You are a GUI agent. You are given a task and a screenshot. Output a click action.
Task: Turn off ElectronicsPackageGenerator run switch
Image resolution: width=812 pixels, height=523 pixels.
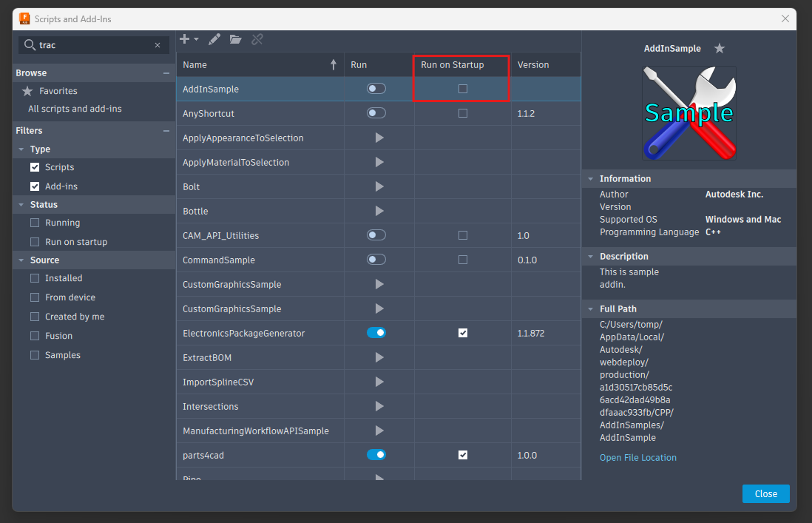[376, 332]
